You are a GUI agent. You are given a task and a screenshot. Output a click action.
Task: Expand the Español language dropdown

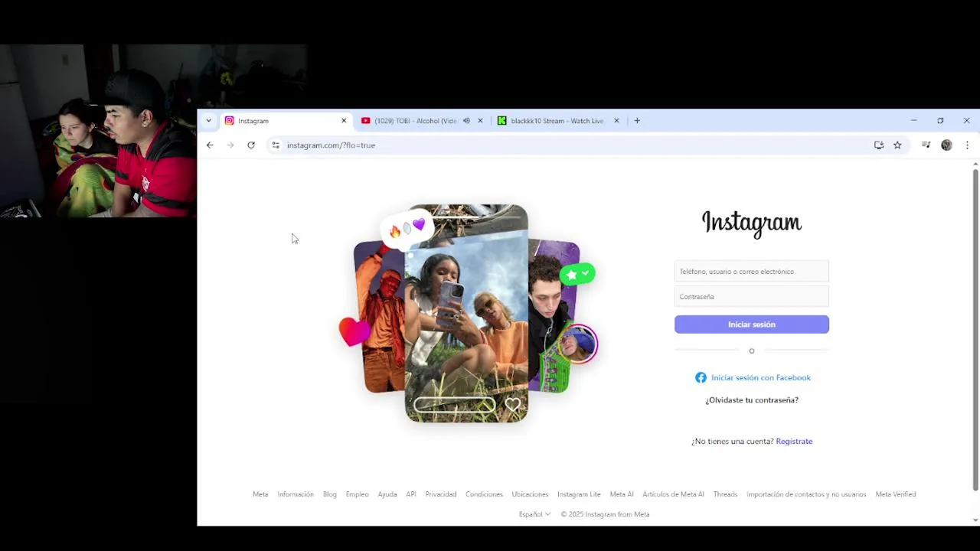(534, 514)
